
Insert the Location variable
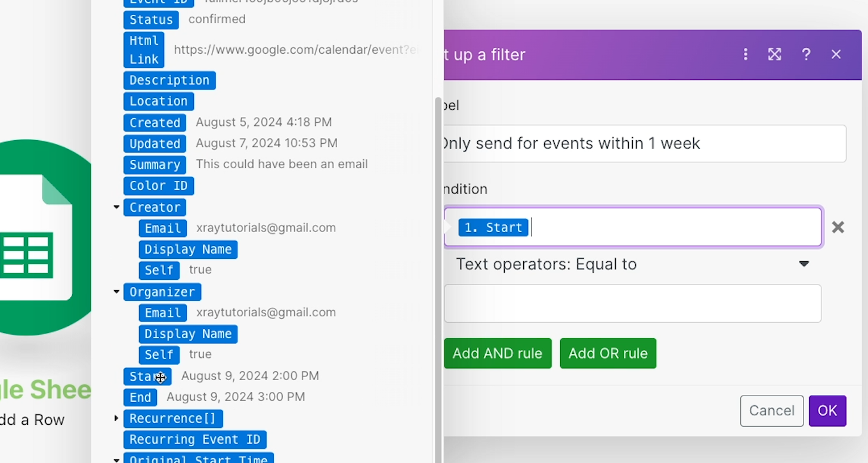(159, 101)
